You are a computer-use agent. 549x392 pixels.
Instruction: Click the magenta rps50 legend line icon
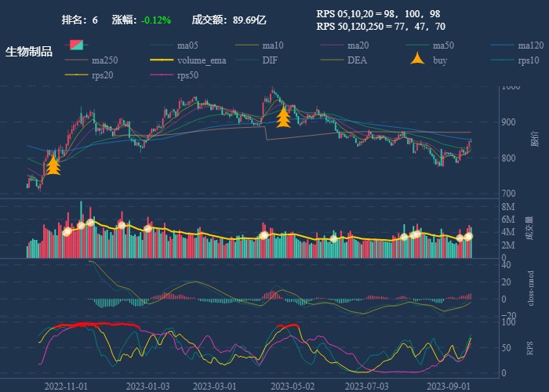click(x=162, y=75)
